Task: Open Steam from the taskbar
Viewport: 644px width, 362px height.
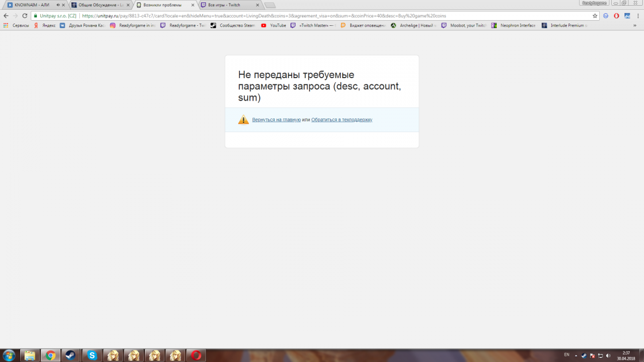Action: 70,355
